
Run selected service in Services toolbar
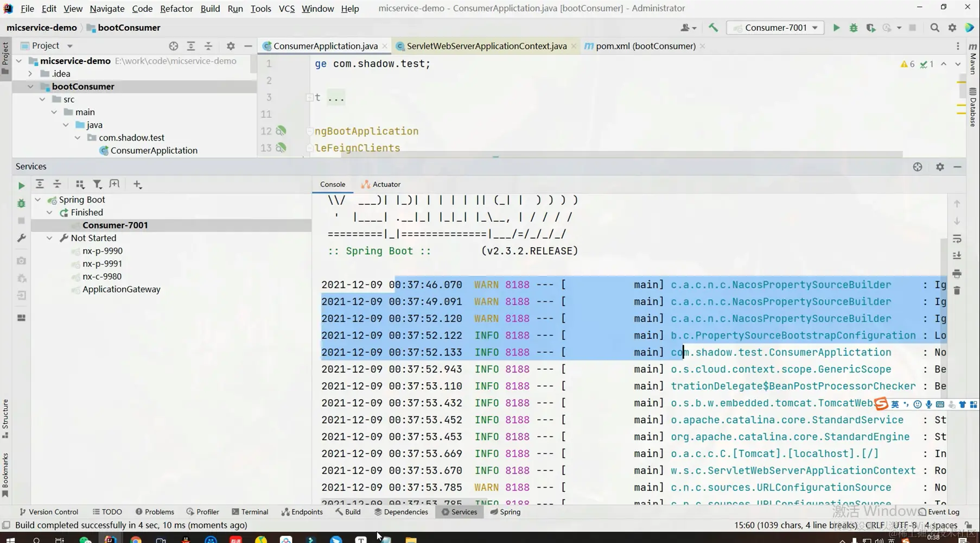pos(21,186)
